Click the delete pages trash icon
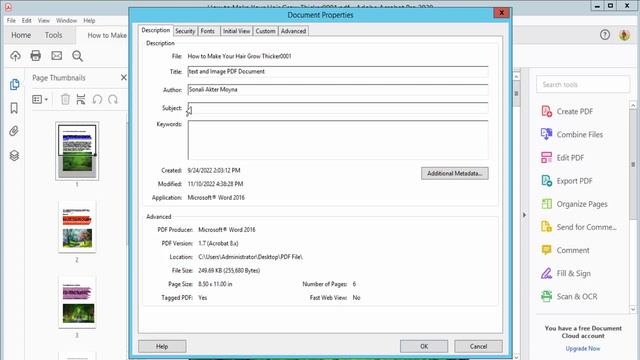Viewport: 640px width, 360px height. point(65,99)
